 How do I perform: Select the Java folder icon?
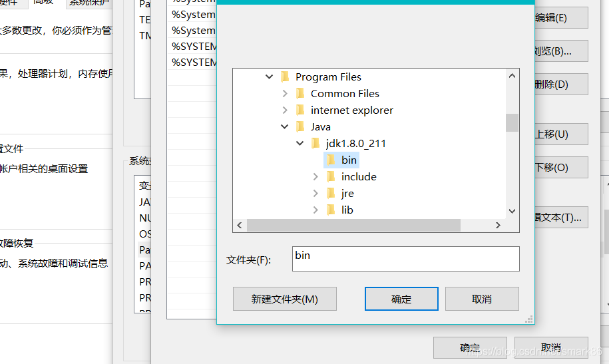point(300,126)
